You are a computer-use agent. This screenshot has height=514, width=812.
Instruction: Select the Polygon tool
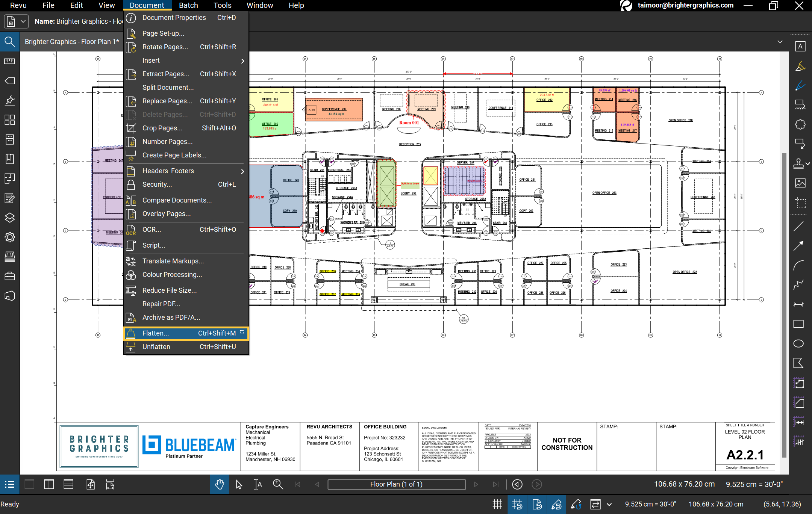tap(798, 363)
